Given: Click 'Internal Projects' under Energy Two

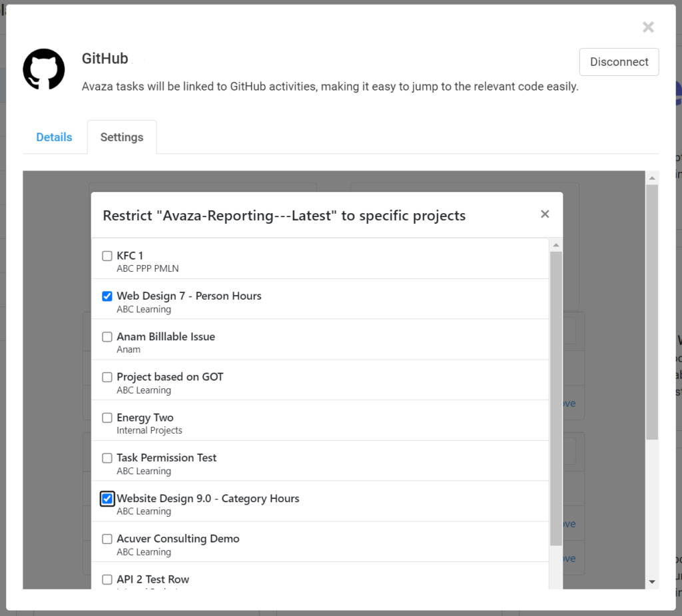Looking at the screenshot, I should click(x=149, y=430).
